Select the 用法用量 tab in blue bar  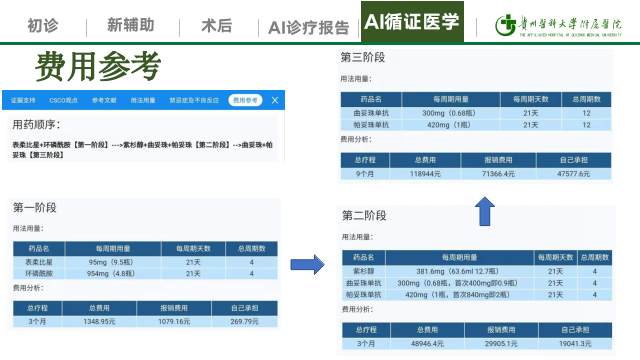[143, 100]
